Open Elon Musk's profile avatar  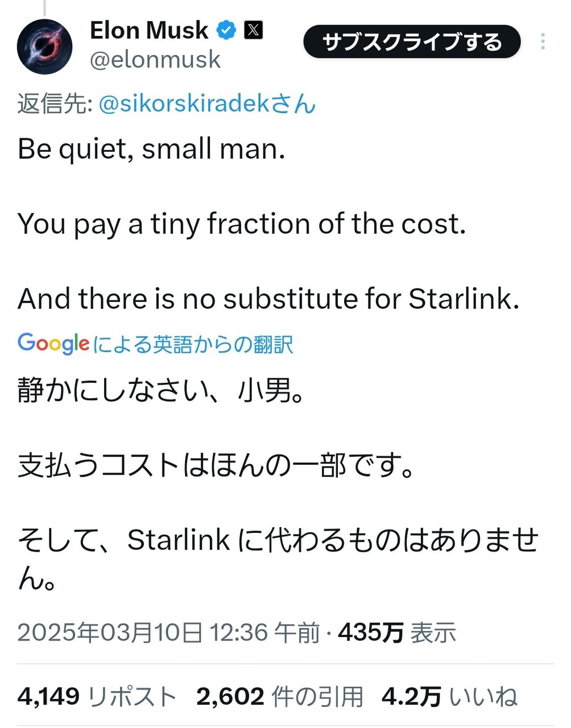(x=45, y=47)
